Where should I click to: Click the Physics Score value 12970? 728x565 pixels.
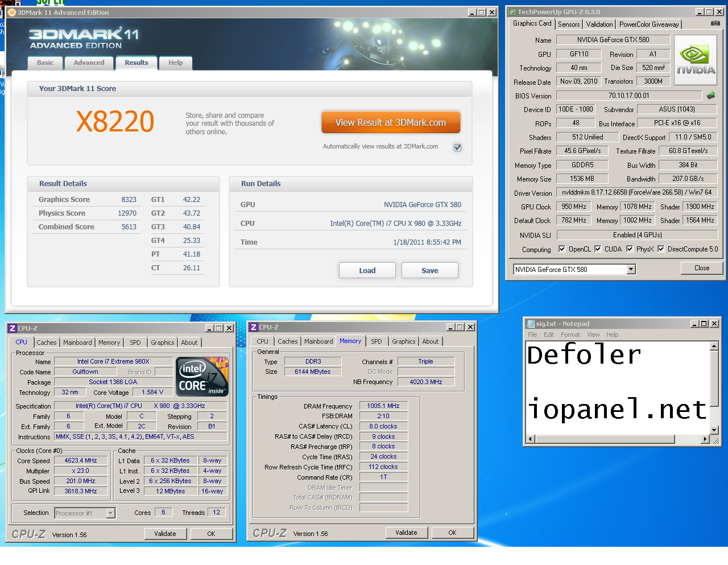pyautogui.click(x=127, y=213)
